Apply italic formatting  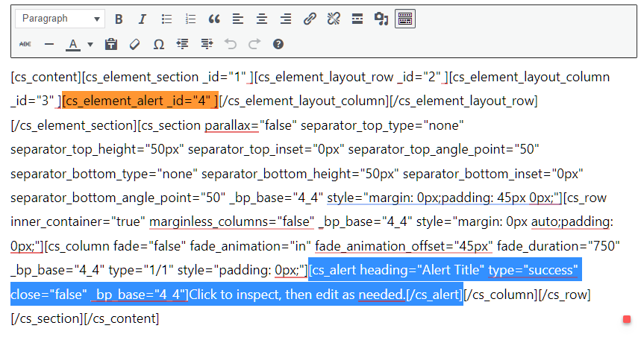coord(142,19)
